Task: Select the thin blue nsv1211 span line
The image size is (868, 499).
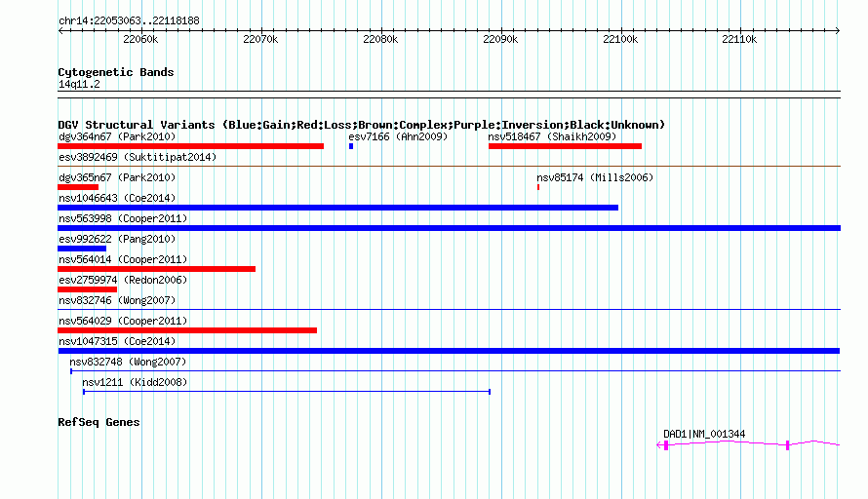Action: [287, 392]
